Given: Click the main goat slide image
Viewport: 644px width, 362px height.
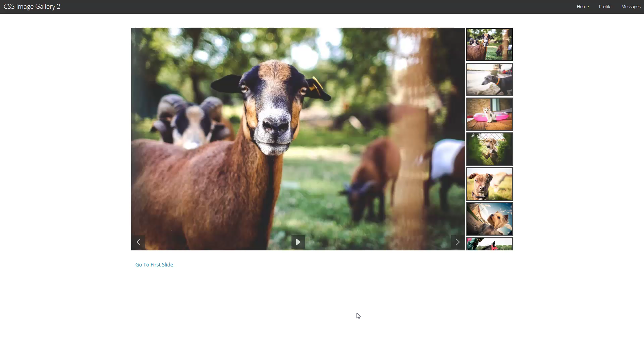Looking at the screenshot, I should click(x=298, y=139).
